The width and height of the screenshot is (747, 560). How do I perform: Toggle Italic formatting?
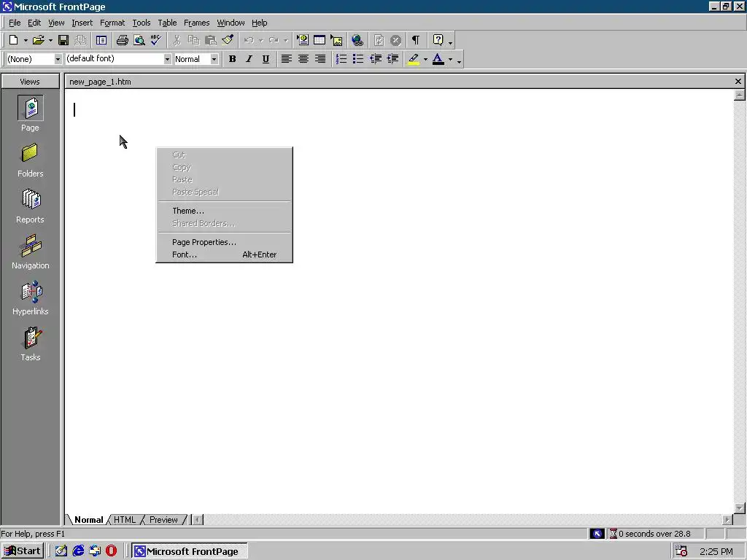click(249, 59)
